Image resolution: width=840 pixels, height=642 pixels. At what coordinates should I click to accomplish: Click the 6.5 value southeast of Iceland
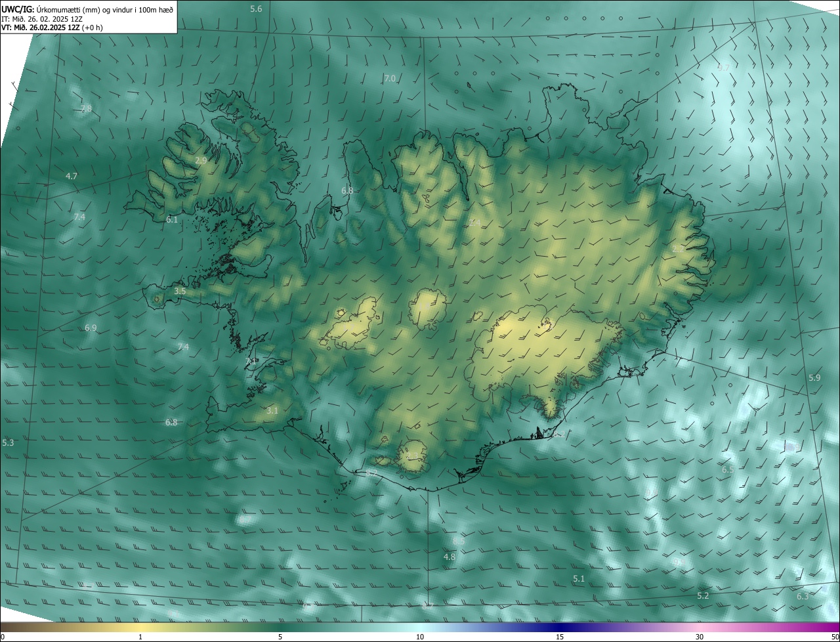(728, 469)
